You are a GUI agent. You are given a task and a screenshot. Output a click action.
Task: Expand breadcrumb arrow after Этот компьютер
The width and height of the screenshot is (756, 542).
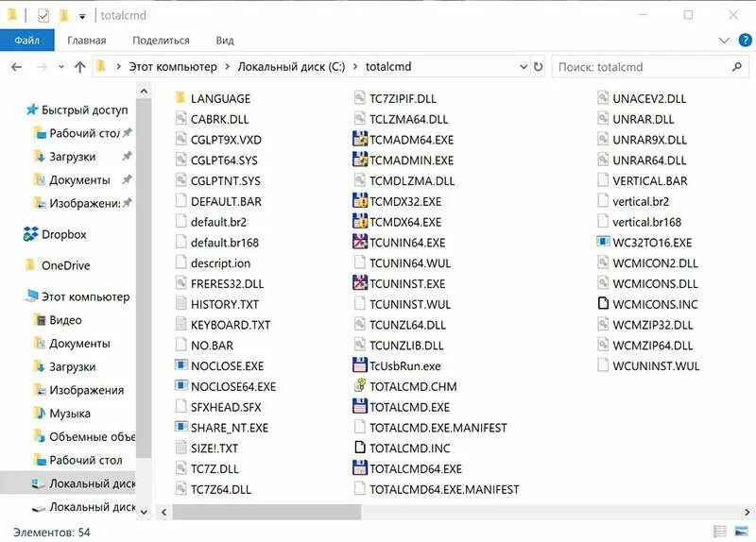227,66
